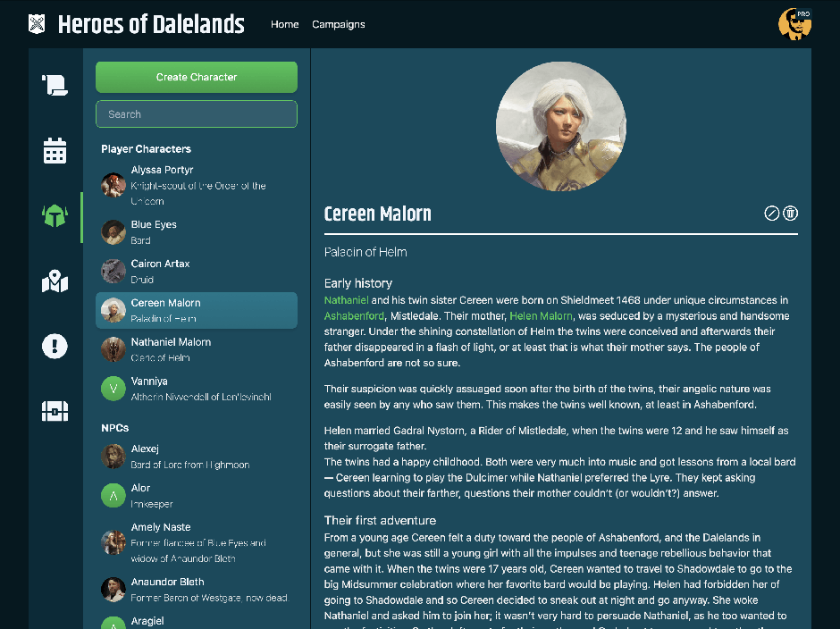
Task: Click Alor's green A avatar
Action: coord(113,496)
